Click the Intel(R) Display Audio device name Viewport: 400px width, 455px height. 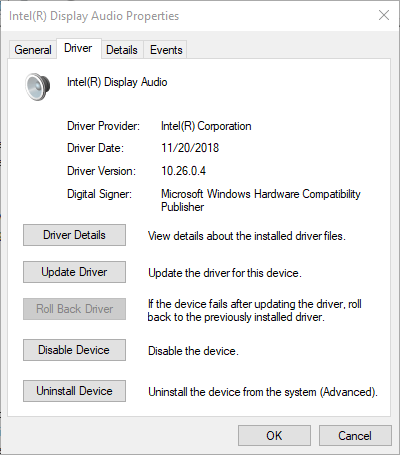click(117, 82)
